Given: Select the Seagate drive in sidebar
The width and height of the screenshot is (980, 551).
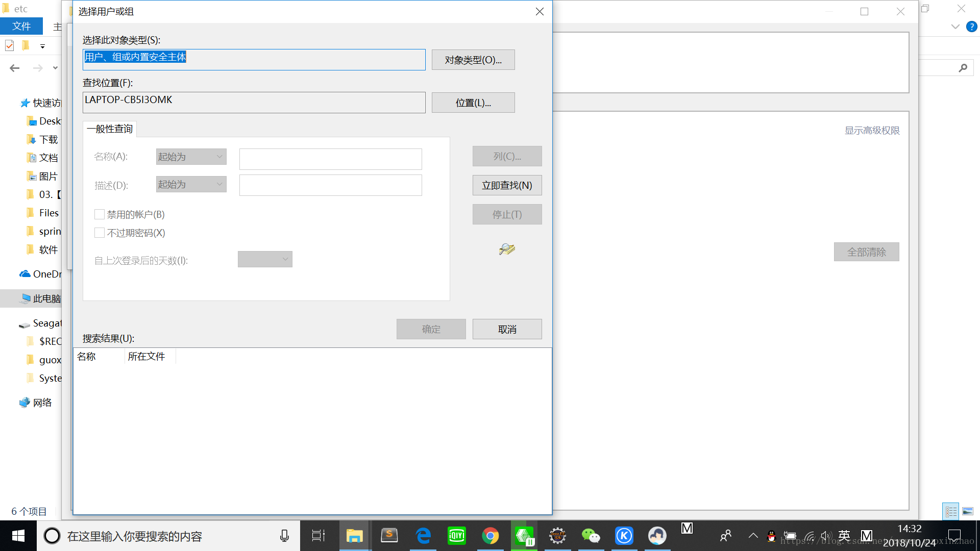Looking at the screenshot, I should 40,323.
